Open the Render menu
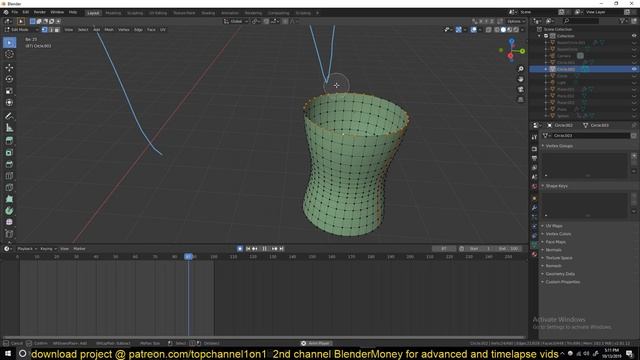This screenshot has width=640, height=360. point(40,12)
